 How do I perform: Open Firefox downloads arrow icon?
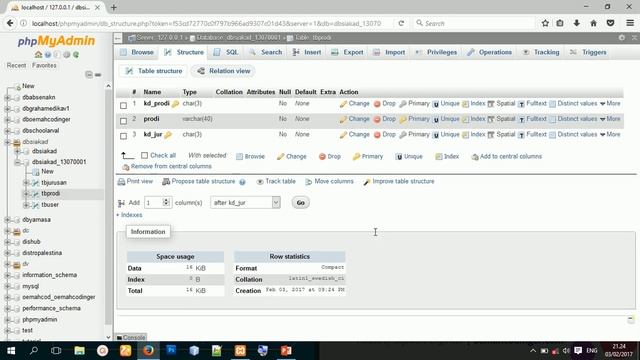(576, 23)
